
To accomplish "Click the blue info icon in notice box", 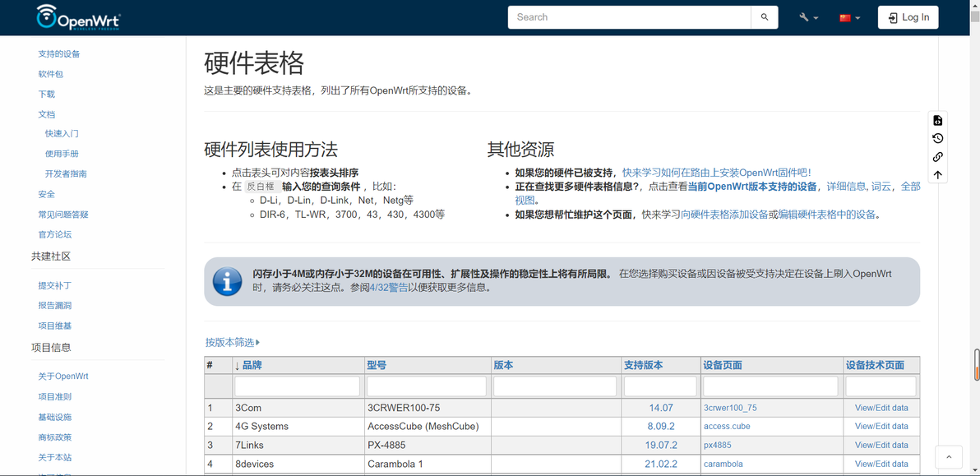I will coord(227,282).
